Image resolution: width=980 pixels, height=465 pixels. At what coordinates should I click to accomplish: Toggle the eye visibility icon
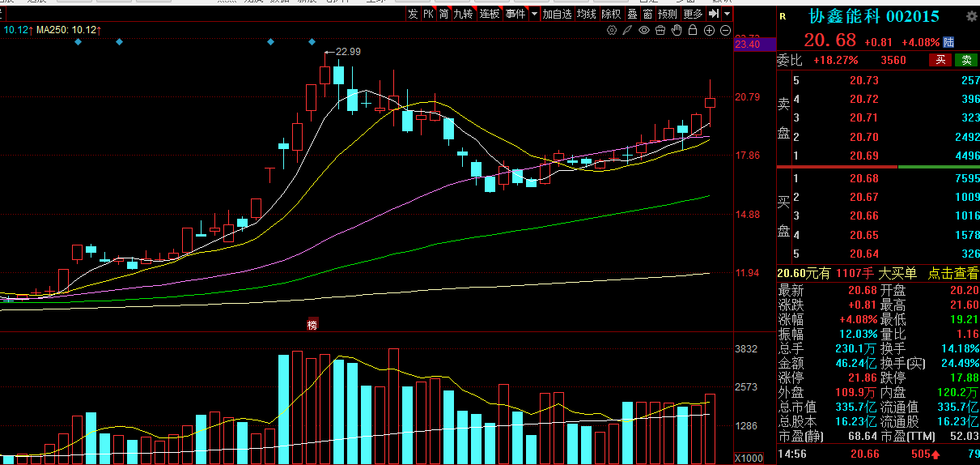pos(644,30)
